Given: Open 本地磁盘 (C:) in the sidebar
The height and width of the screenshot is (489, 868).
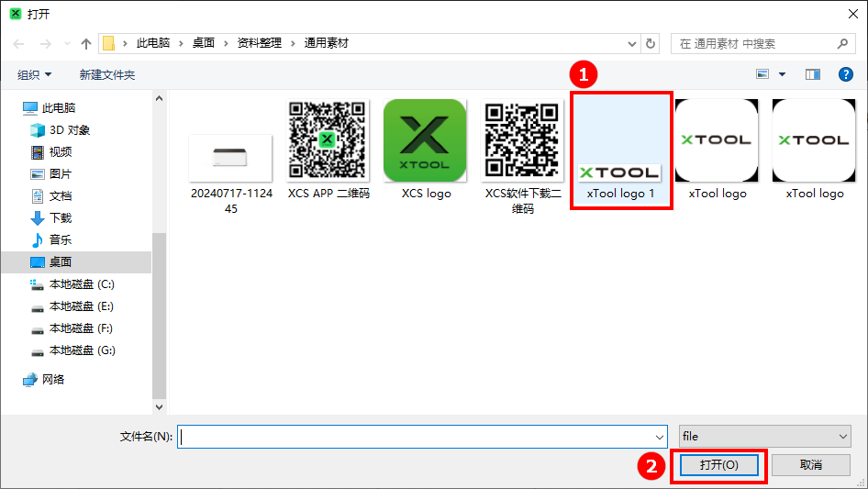Looking at the screenshot, I should coord(72,284).
